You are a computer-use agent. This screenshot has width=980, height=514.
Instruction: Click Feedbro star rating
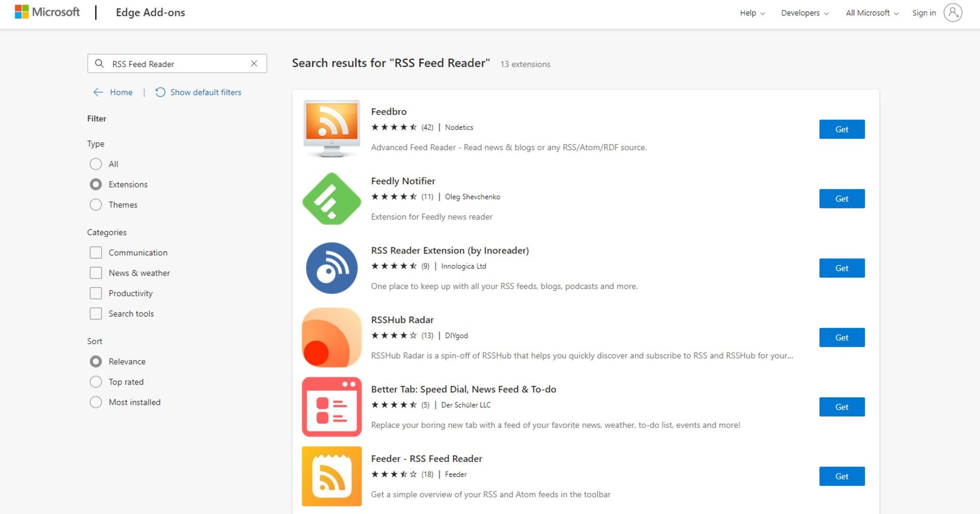(x=394, y=127)
